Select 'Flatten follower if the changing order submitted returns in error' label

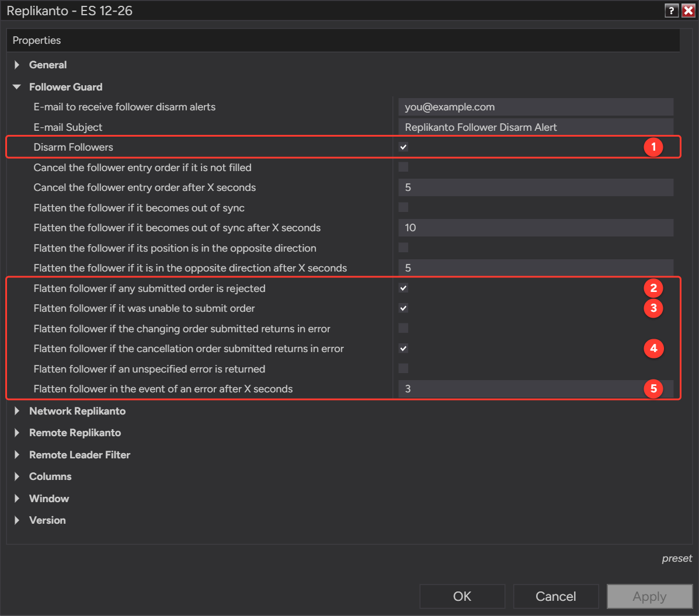(x=182, y=329)
